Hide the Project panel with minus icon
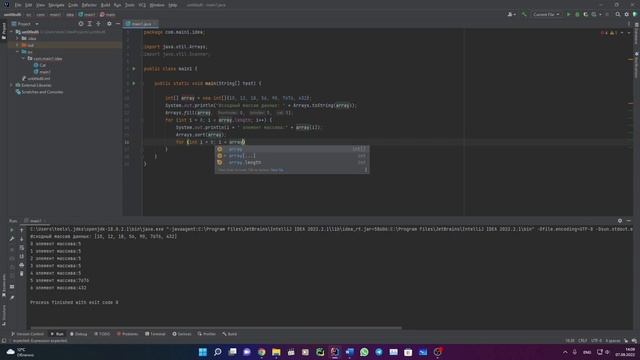 [x=118, y=24]
